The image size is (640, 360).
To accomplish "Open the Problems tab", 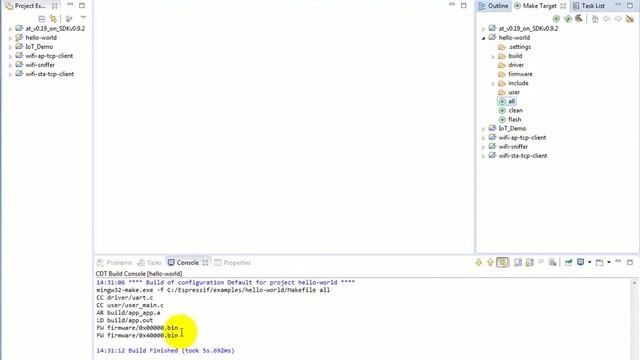I will coord(114,262).
